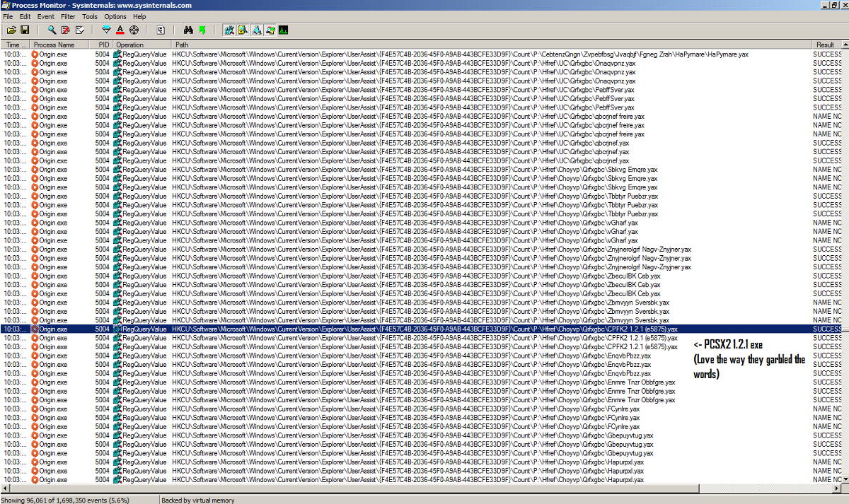849x504 pixels.
Task: Open the Filter funnel icon
Action: [x=107, y=30]
